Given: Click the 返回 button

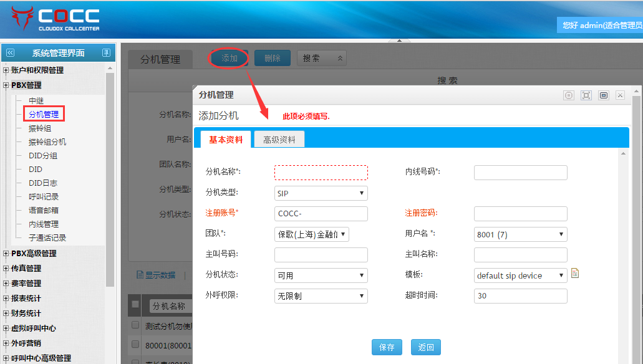Looking at the screenshot, I should [x=426, y=347].
